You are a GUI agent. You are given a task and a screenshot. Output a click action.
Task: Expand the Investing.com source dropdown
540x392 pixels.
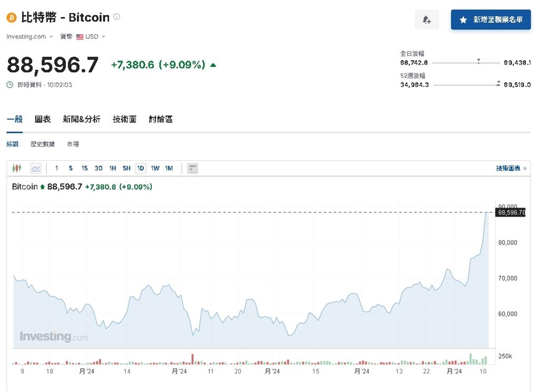50,36
